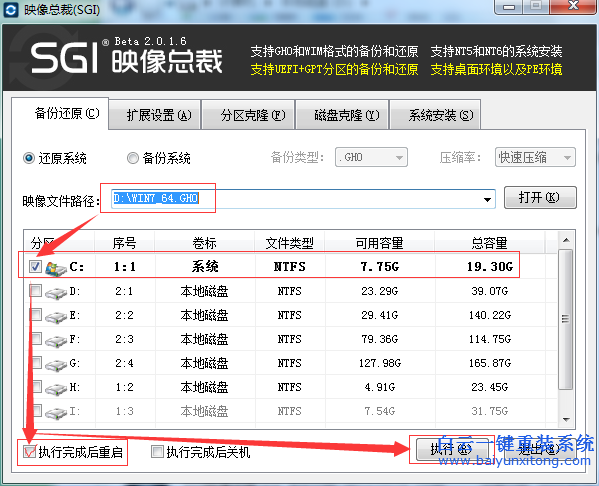Click the 文件类型 column header
Image resolution: width=599 pixels, height=486 pixels.
(x=289, y=243)
